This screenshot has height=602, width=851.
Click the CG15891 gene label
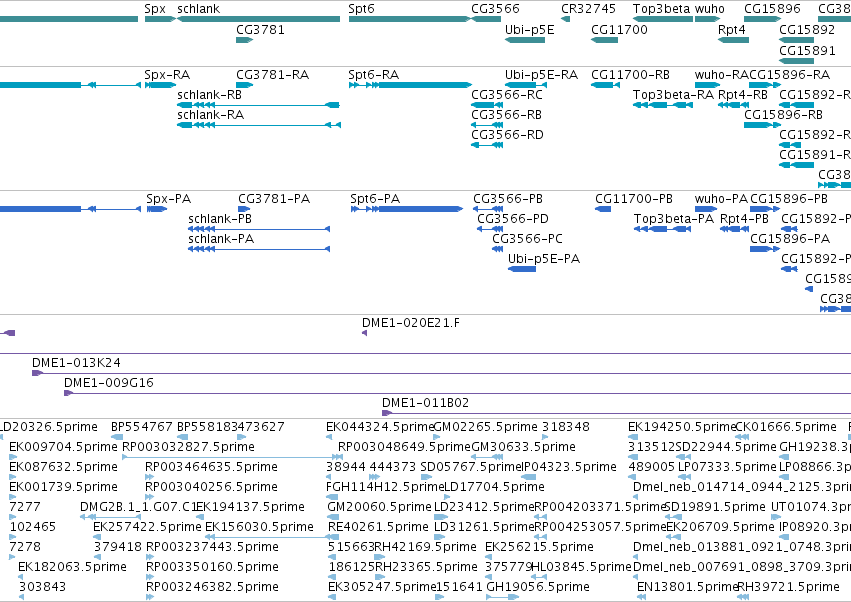click(807, 50)
